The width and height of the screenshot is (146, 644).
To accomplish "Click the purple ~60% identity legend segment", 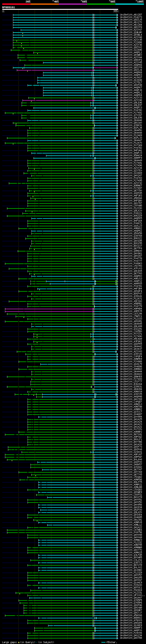I will coord(73,4).
